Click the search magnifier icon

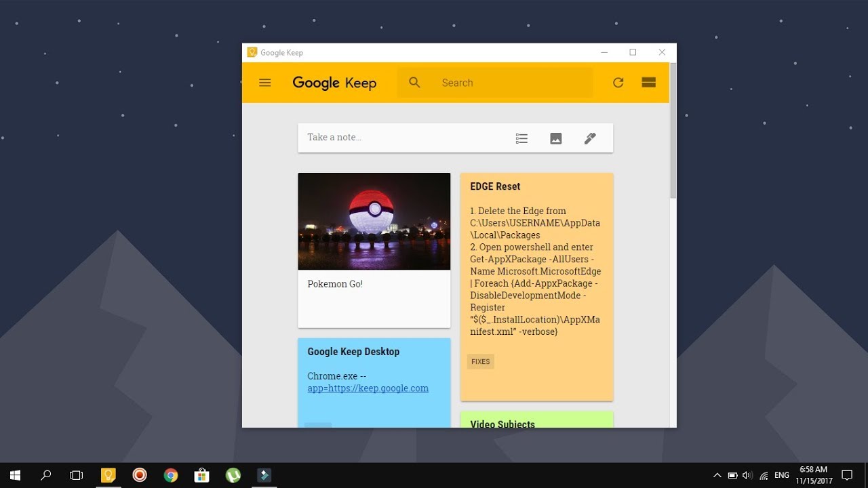coord(414,83)
